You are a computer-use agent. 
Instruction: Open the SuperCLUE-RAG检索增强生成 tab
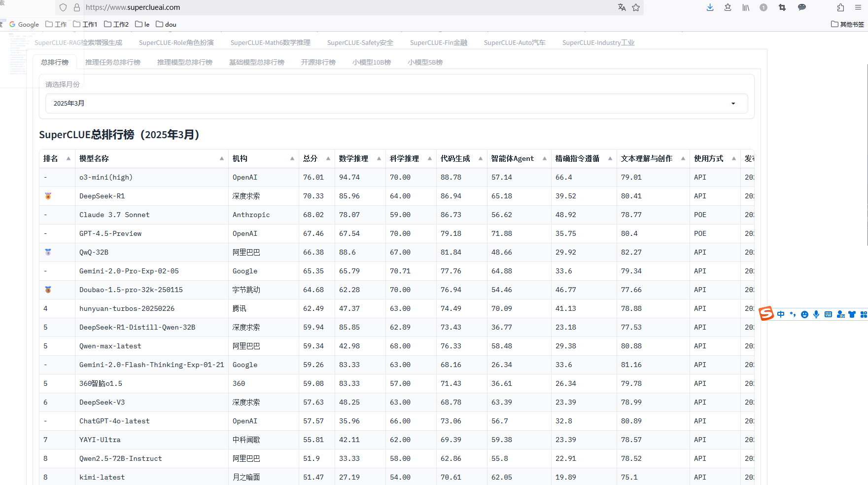[78, 43]
